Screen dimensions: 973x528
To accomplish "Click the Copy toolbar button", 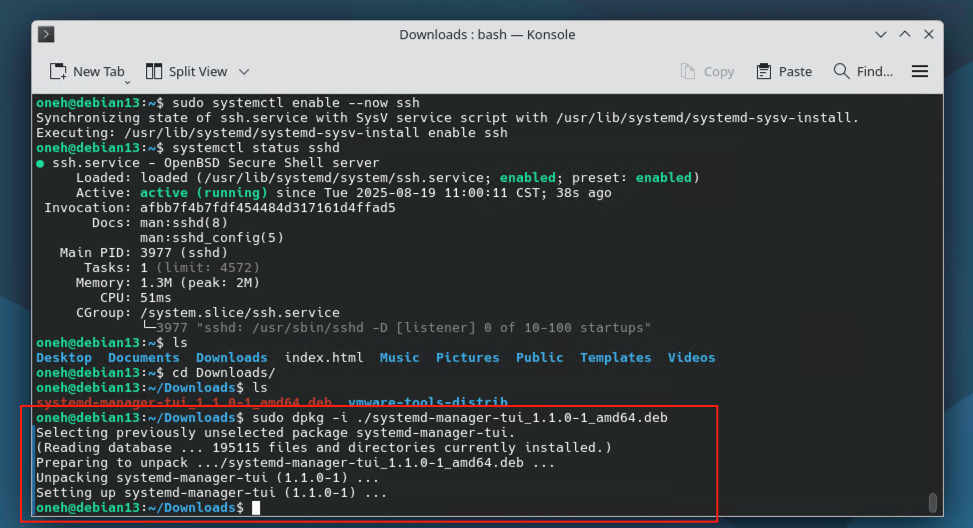I will click(x=707, y=71).
